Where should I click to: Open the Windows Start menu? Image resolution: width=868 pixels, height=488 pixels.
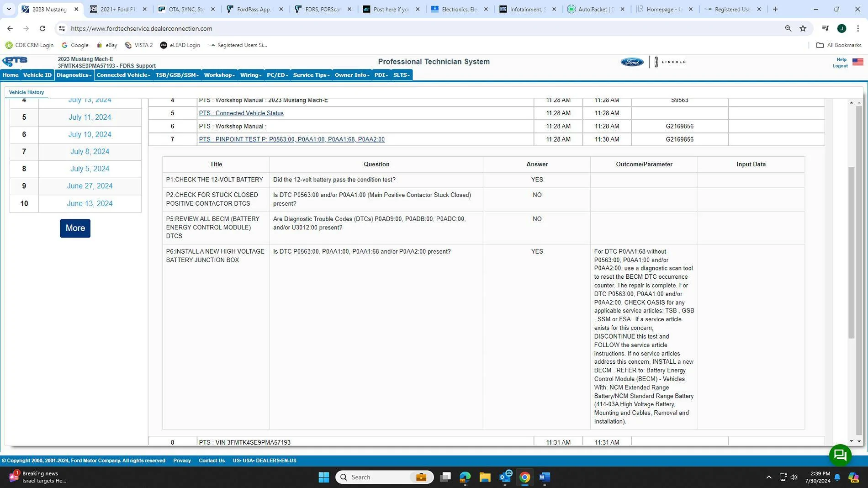coord(324,477)
